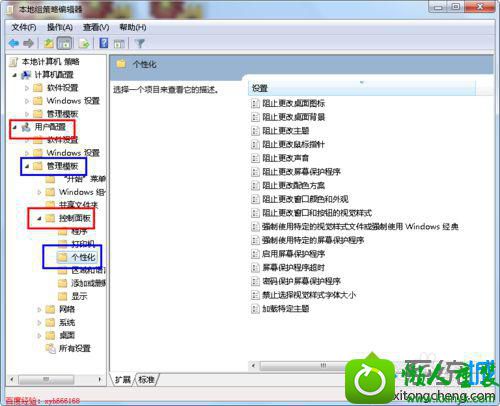Image resolution: width=500 pixels, height=406 pixels.
Task: Select the 计算机配置 tree item
Action: (54, 75)
